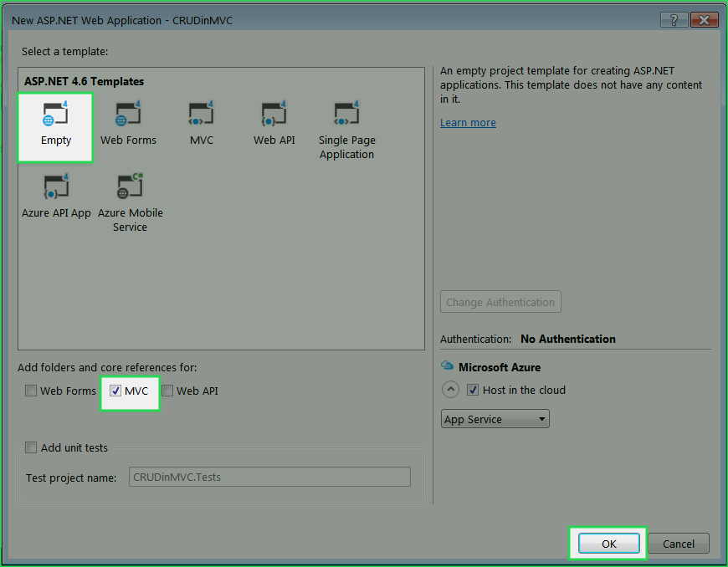The width and height of the screenshot is (728, 567).
Task: Click the Change Authentication button
Action: [500, 302]
